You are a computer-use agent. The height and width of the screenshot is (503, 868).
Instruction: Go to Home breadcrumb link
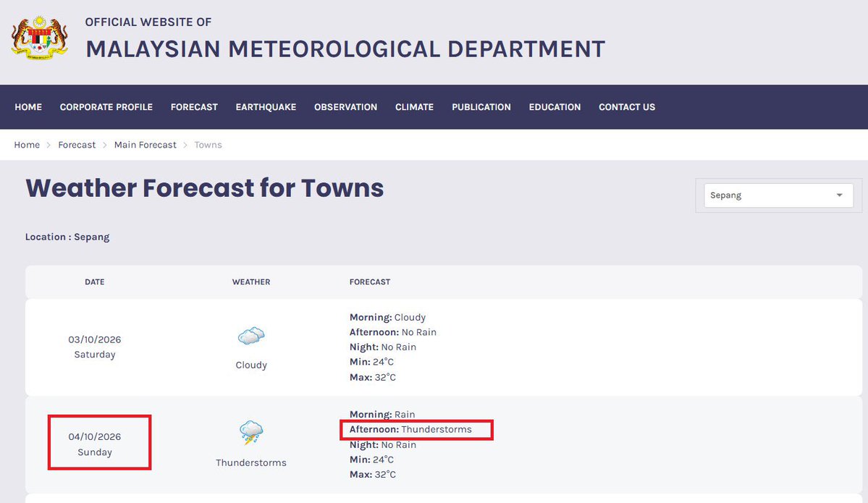[x=27, y=145]
